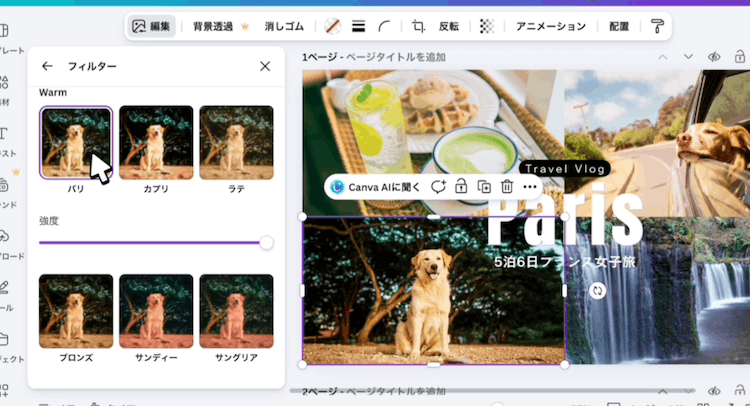Image resolution: width=750 pixels, height=406 pixels.
Task: Hide page 1 with eye icon
Action: pos(714,57)
